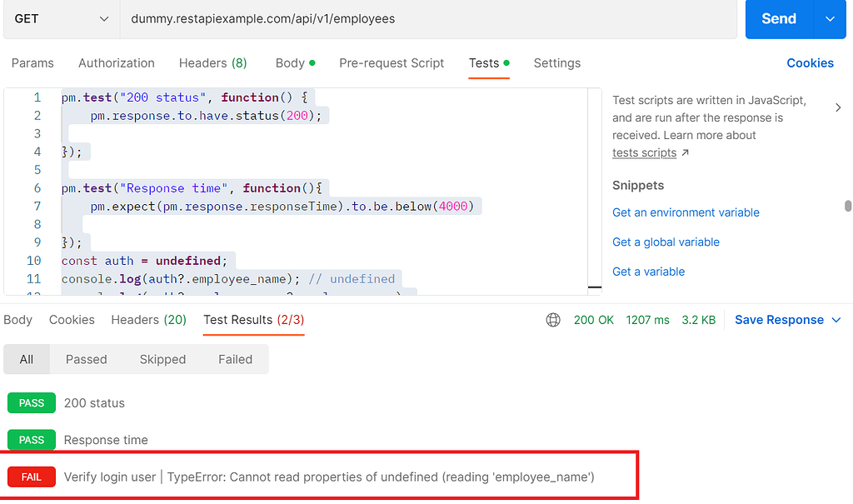Open the Save Response dropdown
853x504 pixels.
[x=787, y=320]
